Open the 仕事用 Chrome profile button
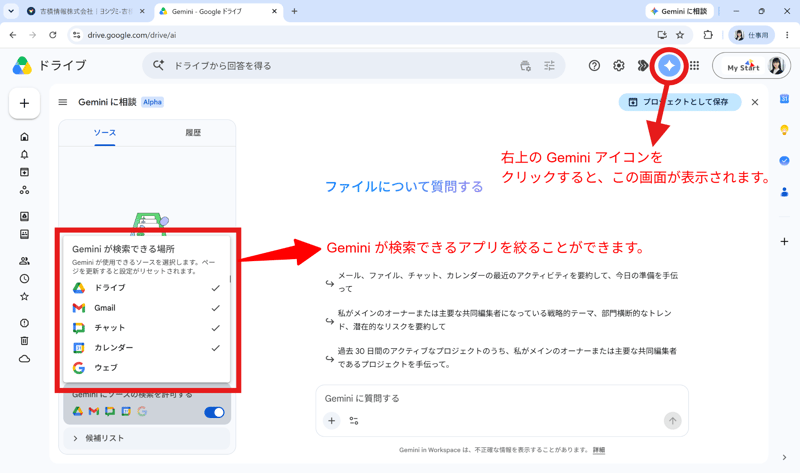 pyautogui.click(x=752, y=35)
